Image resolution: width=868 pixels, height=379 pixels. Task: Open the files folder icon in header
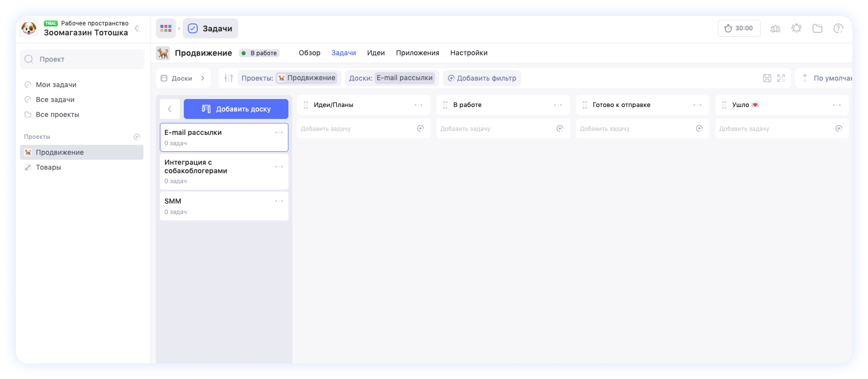click(817, 29)
